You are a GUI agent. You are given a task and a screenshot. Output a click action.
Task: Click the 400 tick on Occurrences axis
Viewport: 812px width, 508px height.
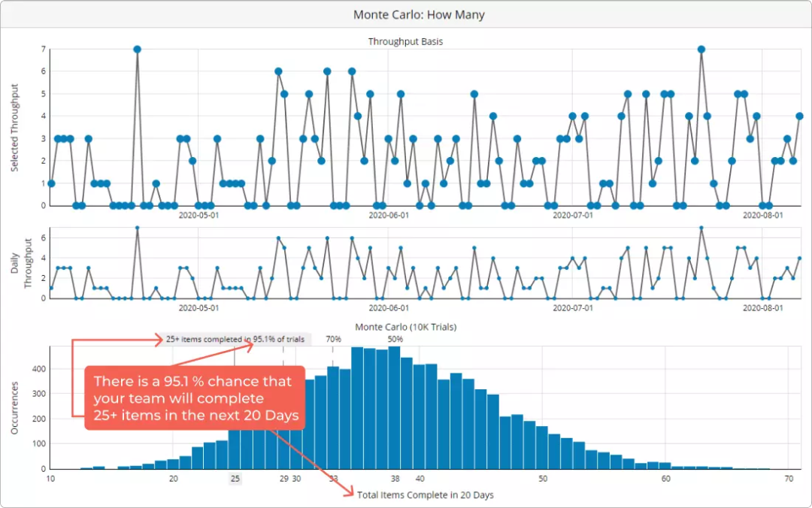(40, 369)
